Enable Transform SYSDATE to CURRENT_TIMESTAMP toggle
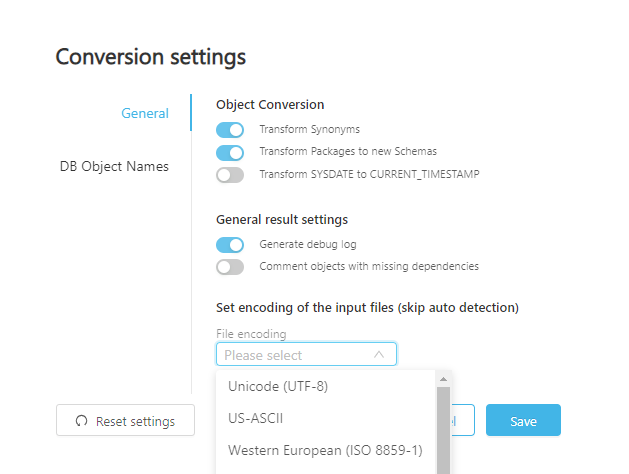The height and width of the screenshot is (474, 629). 230,174
